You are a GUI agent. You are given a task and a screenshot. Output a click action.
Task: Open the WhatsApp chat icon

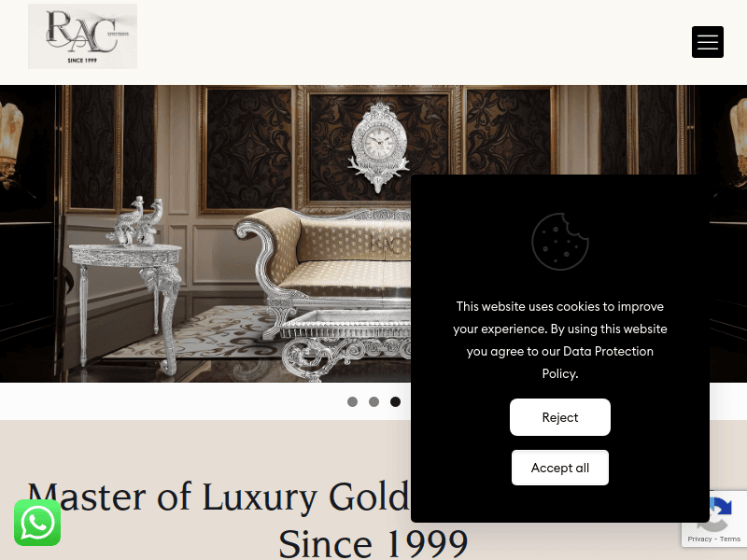pos(37,523)
